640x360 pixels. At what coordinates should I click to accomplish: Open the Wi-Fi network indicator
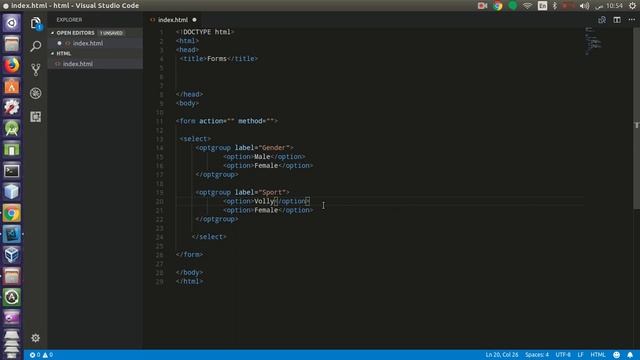click(x=527, y=6)
